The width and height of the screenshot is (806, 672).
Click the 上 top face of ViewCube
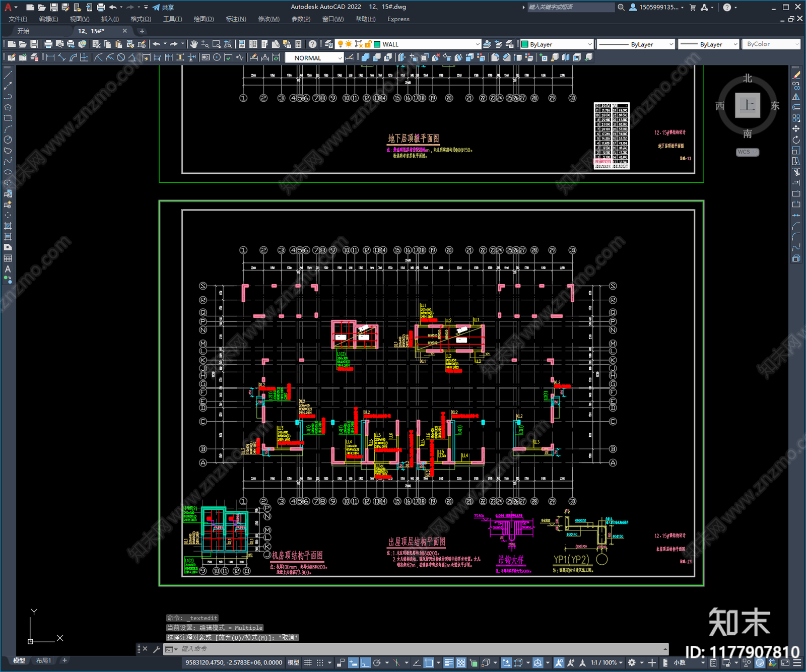(x=748, y=105)
